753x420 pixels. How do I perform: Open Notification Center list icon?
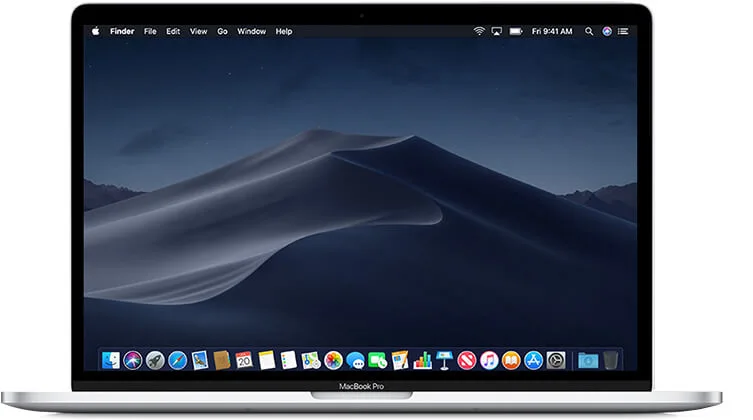623,31
